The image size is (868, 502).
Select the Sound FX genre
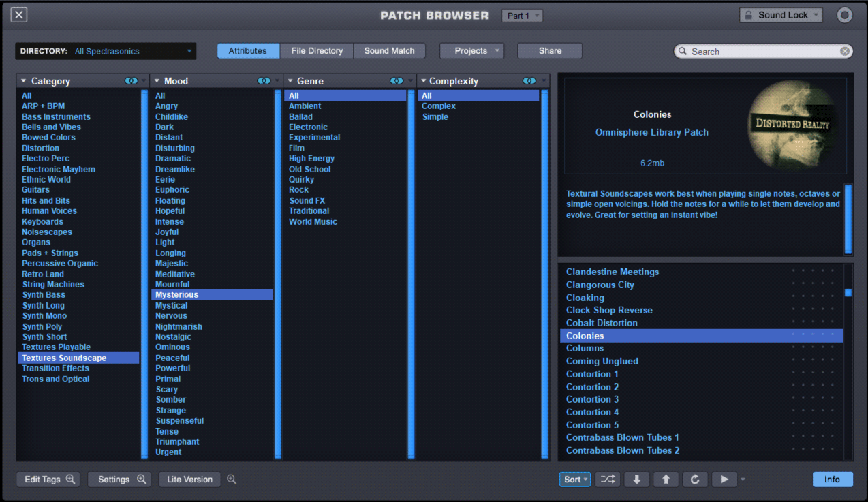307,201
